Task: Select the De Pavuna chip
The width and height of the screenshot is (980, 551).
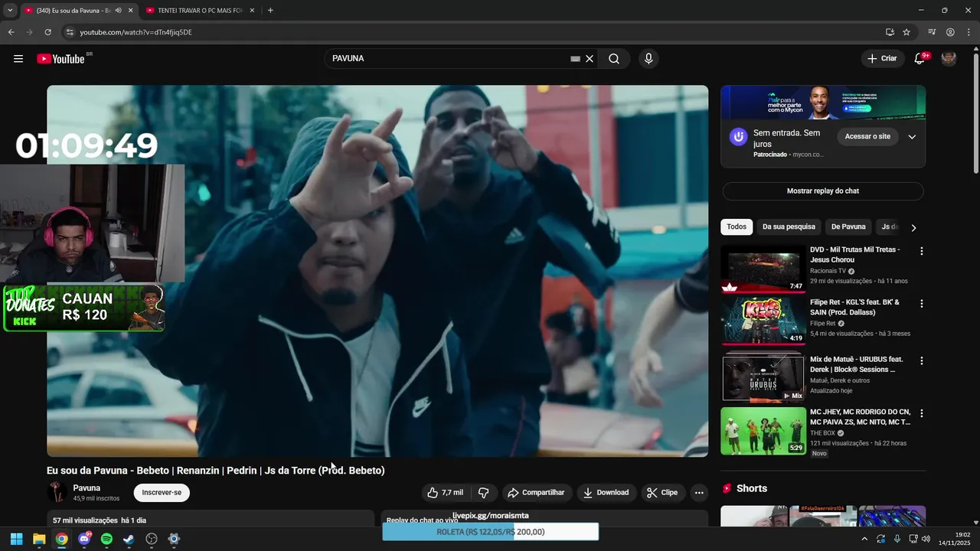Action: point(848,227)
